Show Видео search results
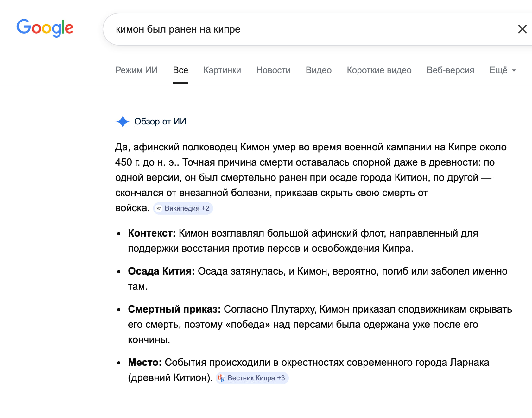 coord(319,70)
